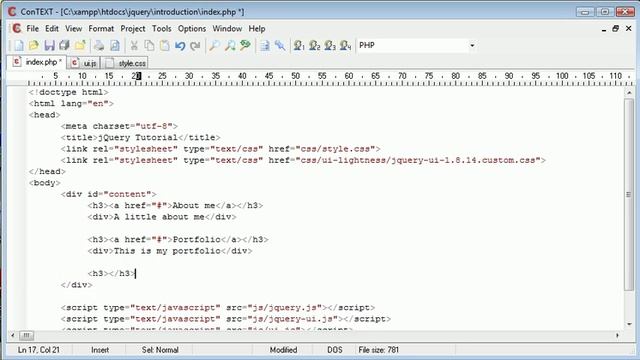Run user command 3 icon
640x360 pixels.
tap(330, 45)
